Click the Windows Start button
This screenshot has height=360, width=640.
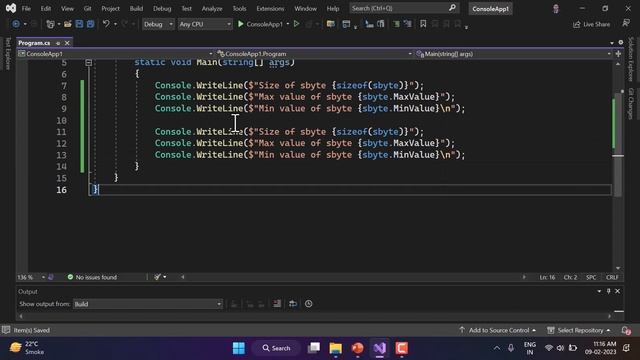[239, 348]
